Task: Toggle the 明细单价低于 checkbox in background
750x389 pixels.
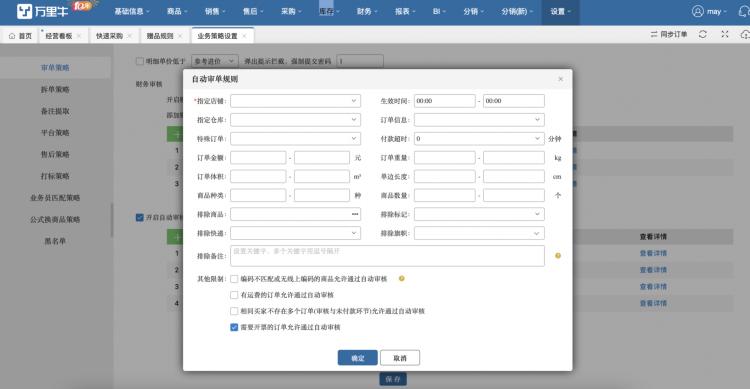Action: pyautogui.click(x=140, y=61)
